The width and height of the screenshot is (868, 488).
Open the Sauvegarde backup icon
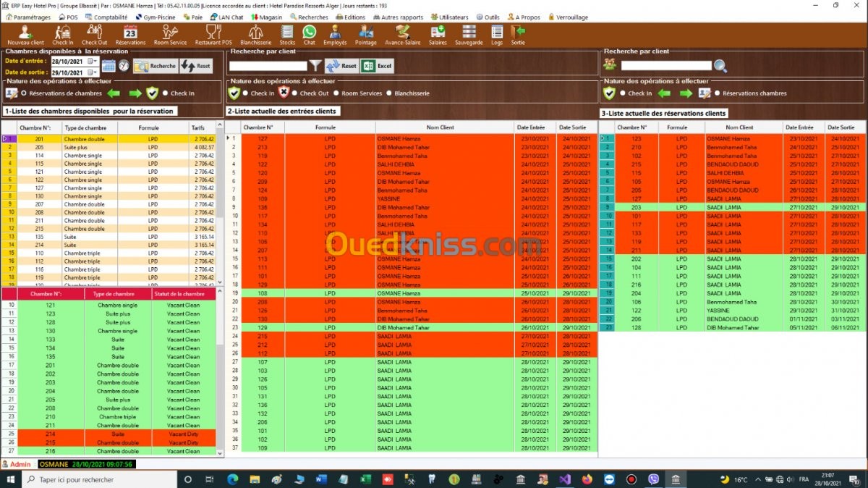tap(469, 34)
